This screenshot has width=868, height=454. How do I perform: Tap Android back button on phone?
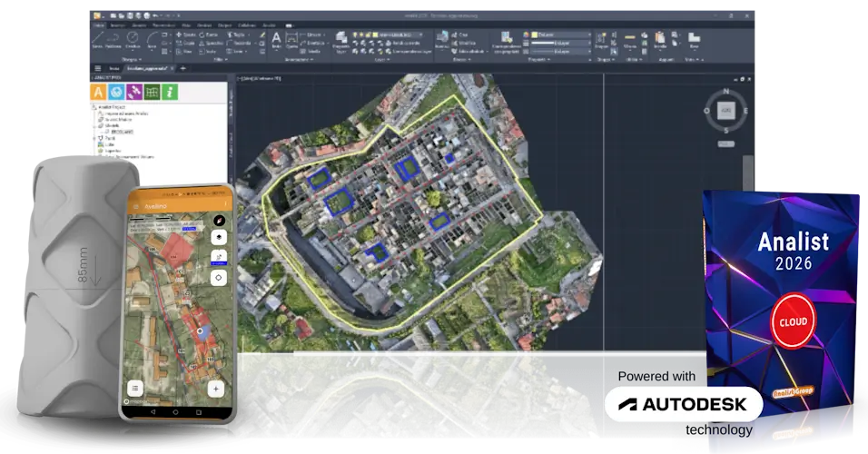click(x=153, y=412)
